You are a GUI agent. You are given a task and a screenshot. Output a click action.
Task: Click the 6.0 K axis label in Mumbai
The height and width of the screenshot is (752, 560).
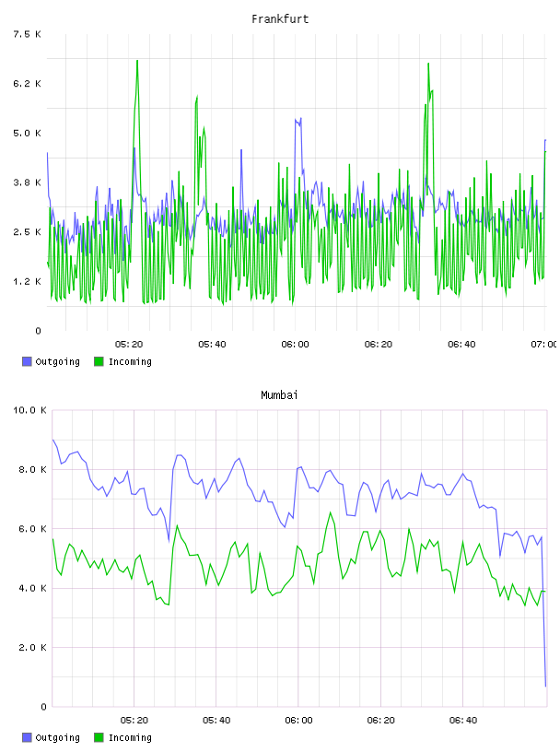point(32,528)
